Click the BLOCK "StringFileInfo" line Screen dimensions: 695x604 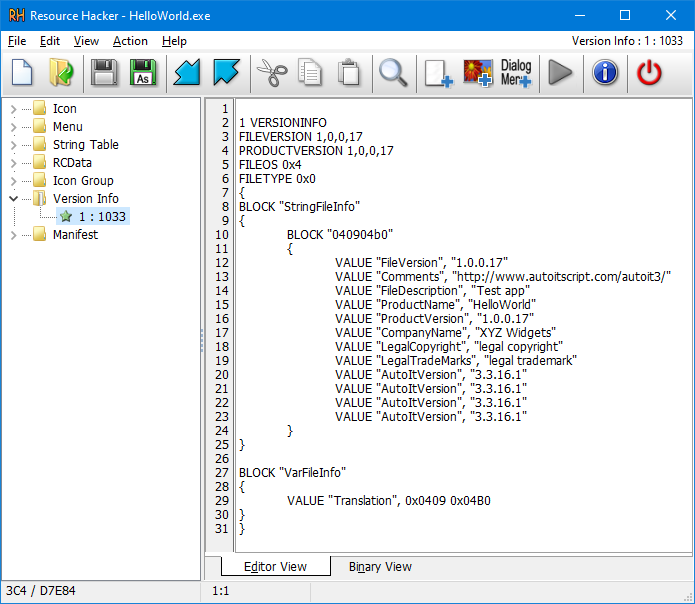299,207
